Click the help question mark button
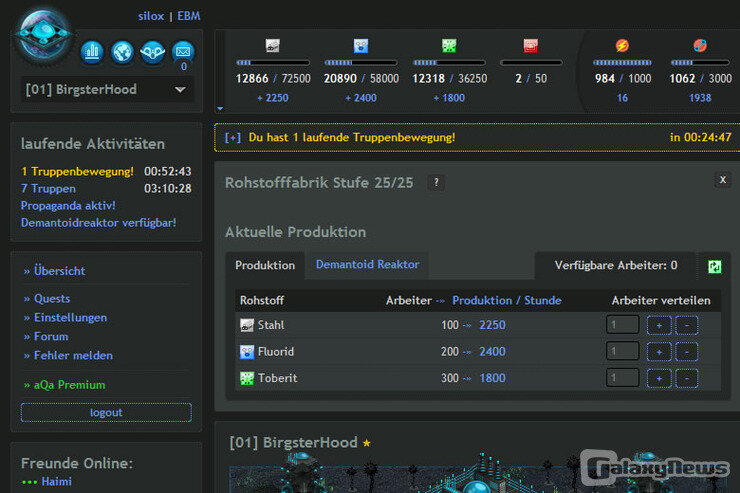 click(436, 182)
